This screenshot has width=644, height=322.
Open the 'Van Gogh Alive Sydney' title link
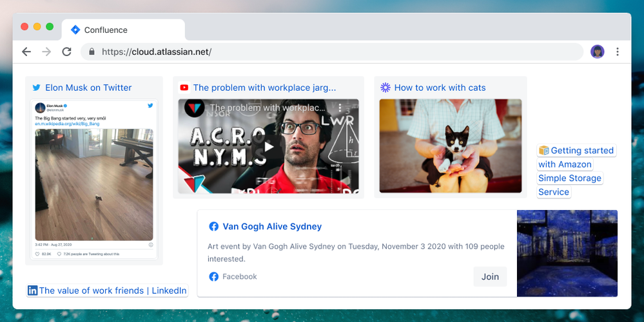coord(272,227)
